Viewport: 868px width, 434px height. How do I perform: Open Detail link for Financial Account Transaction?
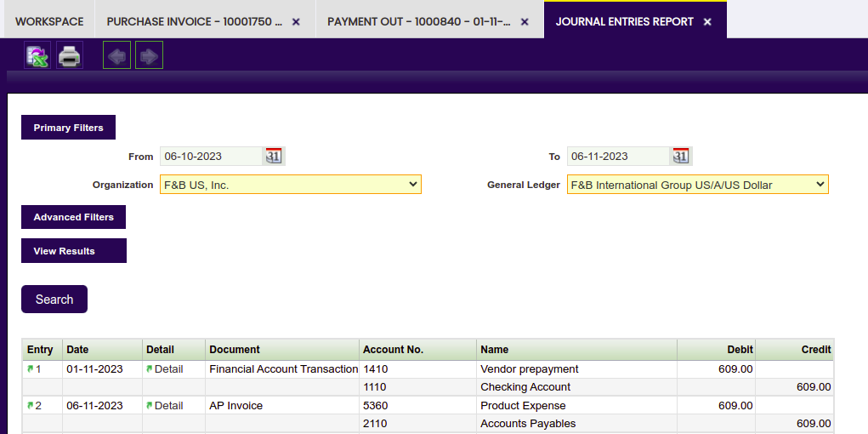click(165, 368)
